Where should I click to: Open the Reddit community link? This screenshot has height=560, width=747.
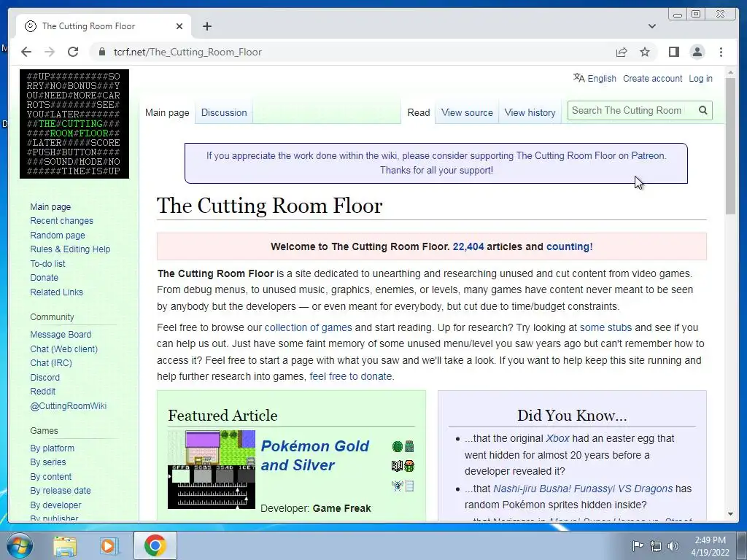[x=43, y=392]
